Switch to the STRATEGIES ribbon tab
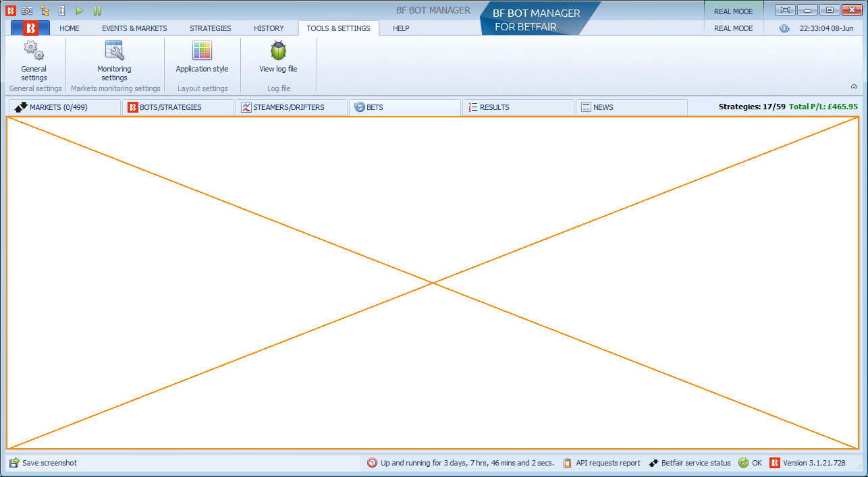The image size is (868, 477). (211, 28)
